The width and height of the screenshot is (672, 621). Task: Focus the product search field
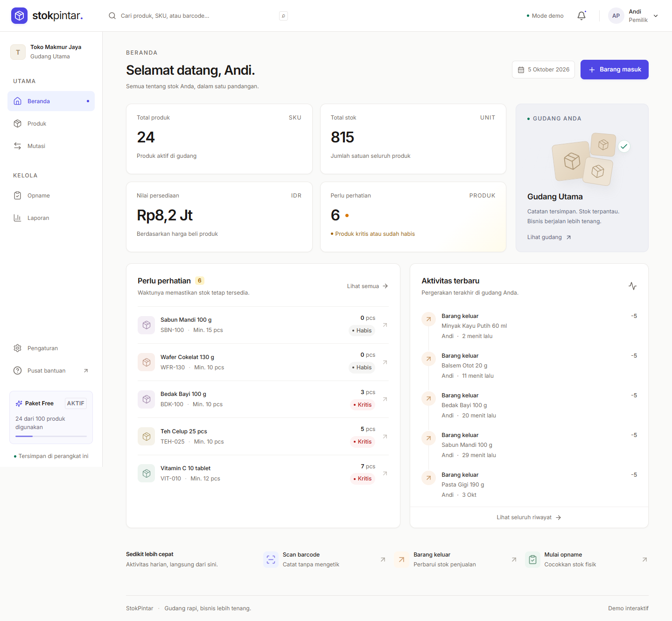click(198, 16)
